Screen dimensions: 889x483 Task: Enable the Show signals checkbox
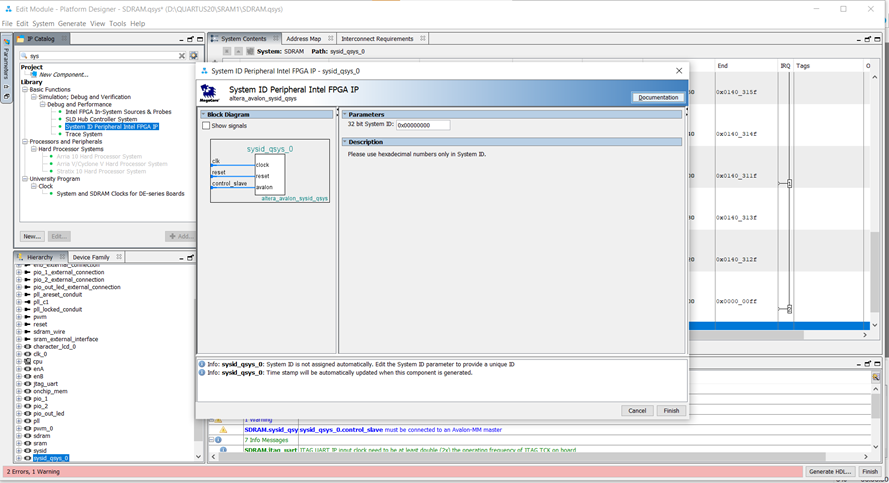tap(207, 126)
